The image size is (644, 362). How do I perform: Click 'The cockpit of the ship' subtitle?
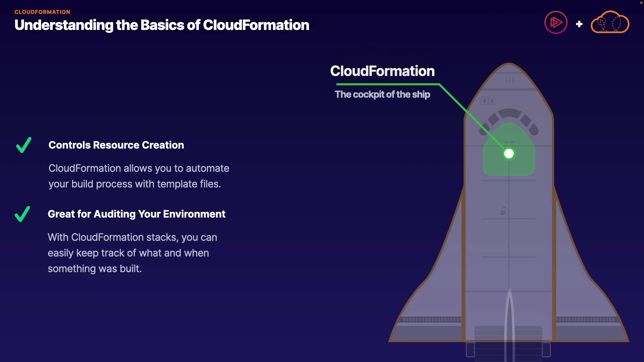tap(382, 95)
